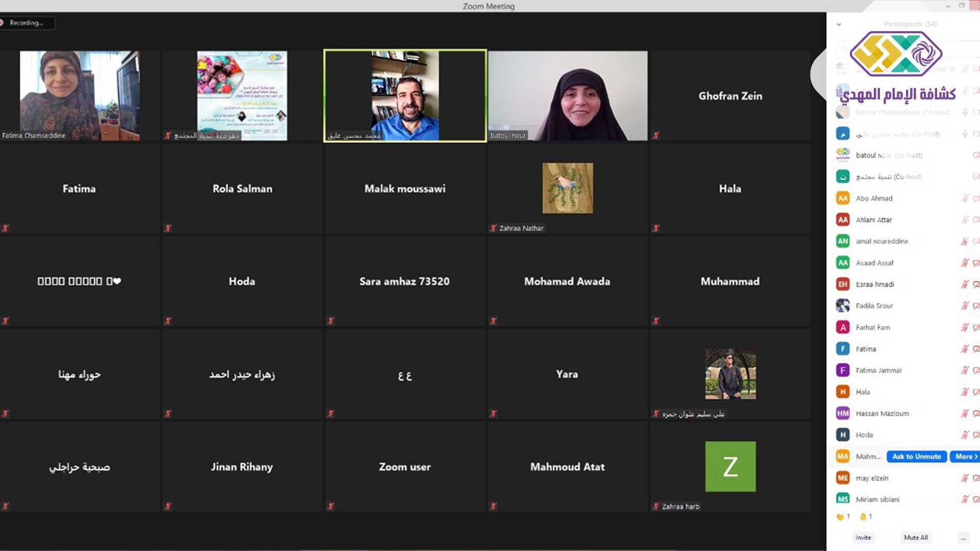Open the three-dots options beside Mute All

coord(963,538)
